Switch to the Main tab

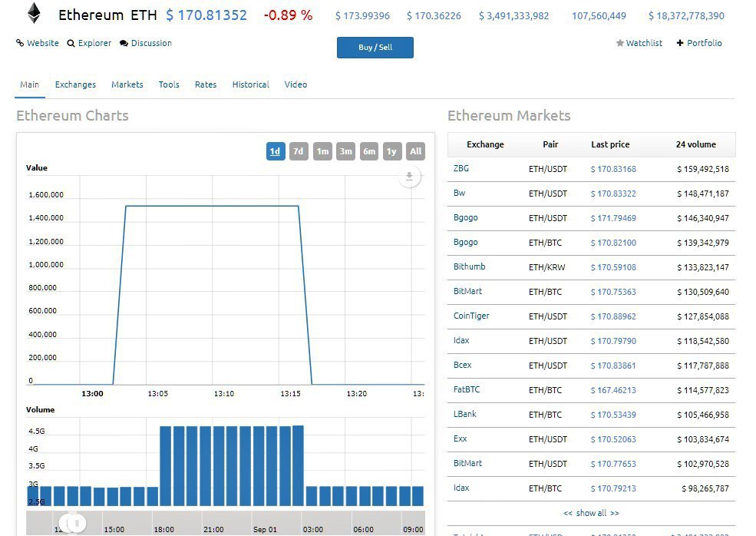tap(29, 84)
